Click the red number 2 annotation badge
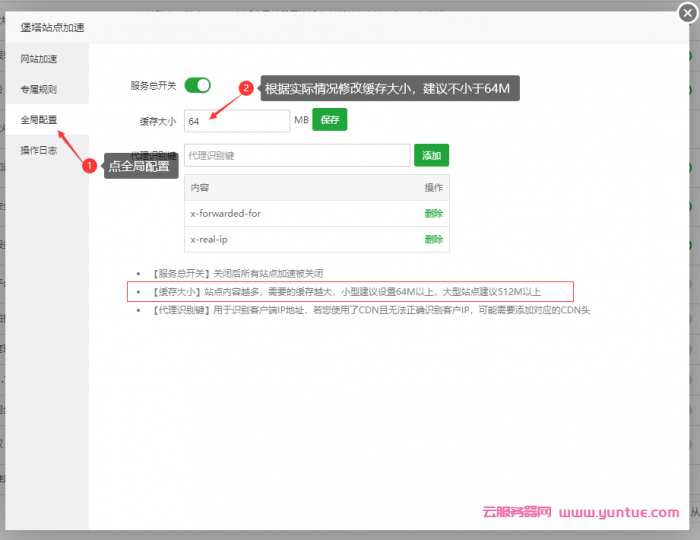This screenshot has height=540, width=700. point(246,88)
